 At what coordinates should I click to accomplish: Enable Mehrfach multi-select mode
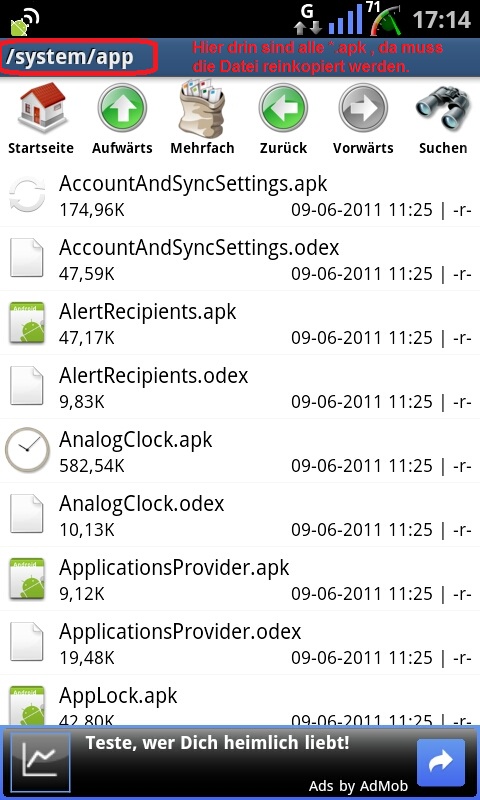point(202,108)
